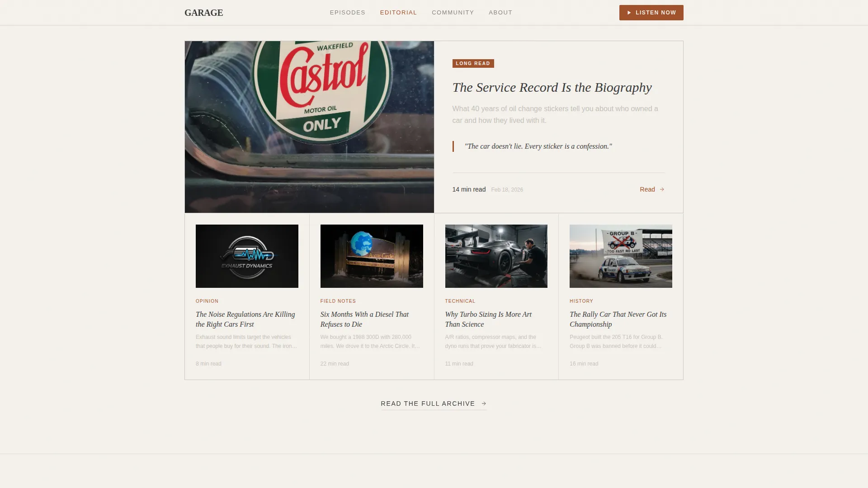Viewport: 868px width, 488px height.
Task: Open Six Months With a Diesel article
Action: [364, 319]
